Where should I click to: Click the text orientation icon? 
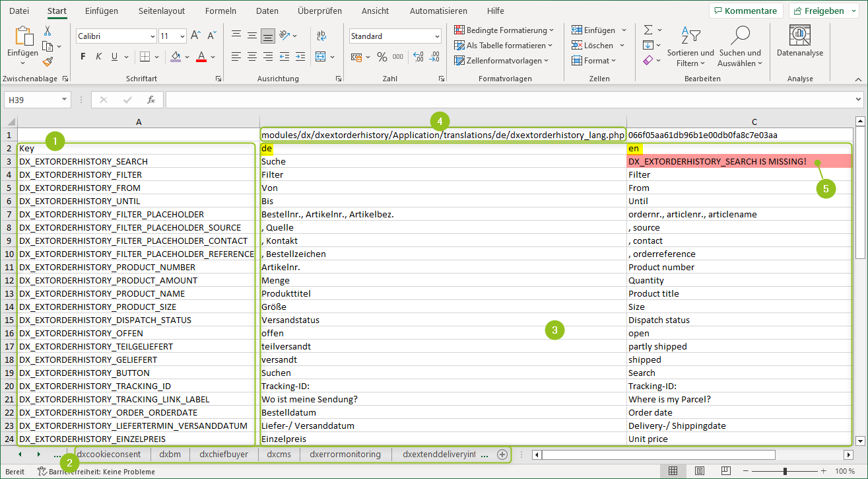pos(284,36)
